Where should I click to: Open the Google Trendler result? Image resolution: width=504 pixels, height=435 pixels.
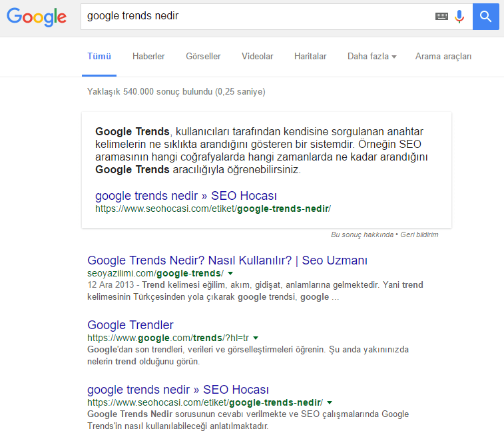coord(130,325)
